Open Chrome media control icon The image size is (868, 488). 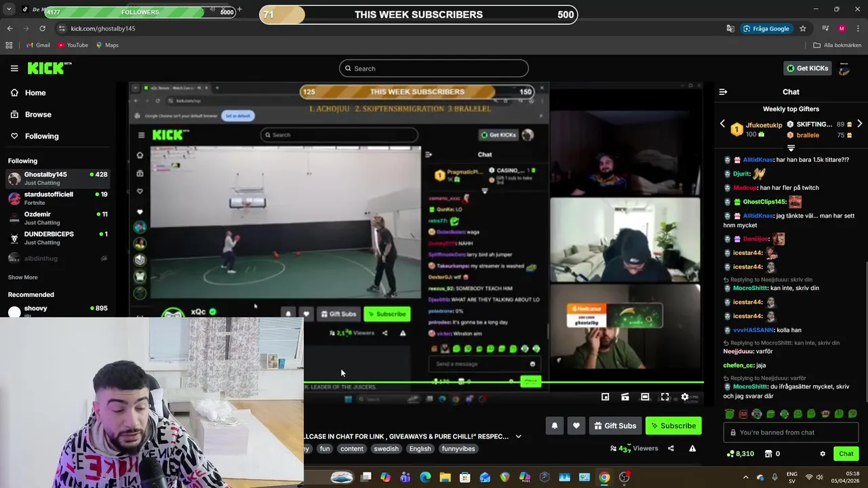click(825, 28)
